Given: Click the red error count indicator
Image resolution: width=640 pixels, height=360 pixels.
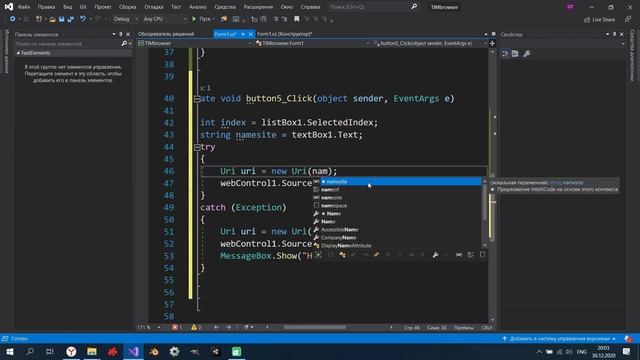Looking at the screenshot, I should click(177, 327).
